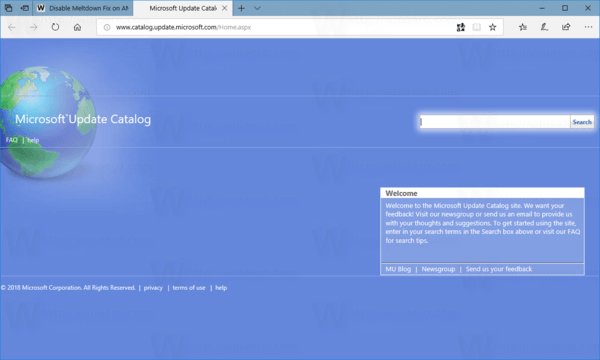Screen dimensions: 600x360
Task: Refresh the current page
Action: click(55, 27)
